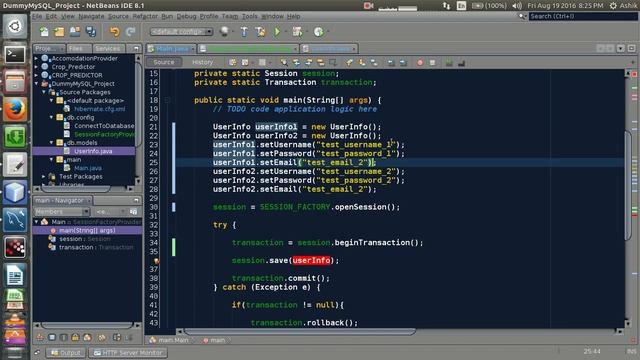The height and width of the screenshot is (360, 640).
Task: Switch to the Services tab
Action: [x=108, y=48]
